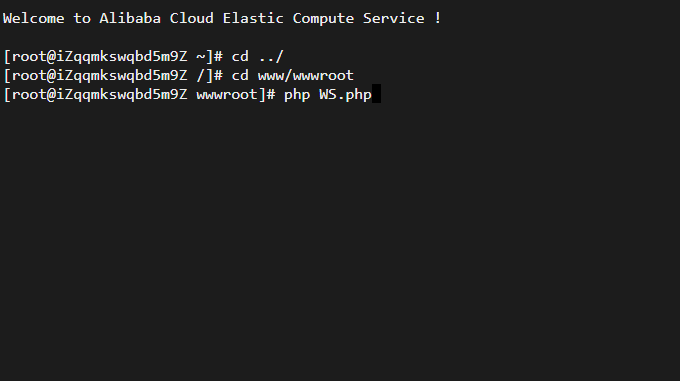
Task: Click the word "to" in the welcome banner
Action: click(x=82, y=18)
